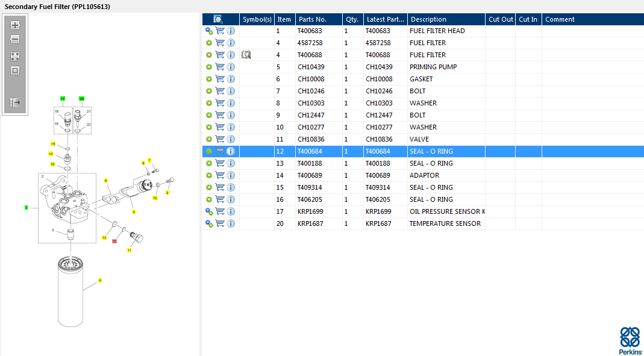The height and width of the screenshot is (356, 644).
Task: Click the gear icon on BOLT CH12447 row
Action: [x=209, y=115]
